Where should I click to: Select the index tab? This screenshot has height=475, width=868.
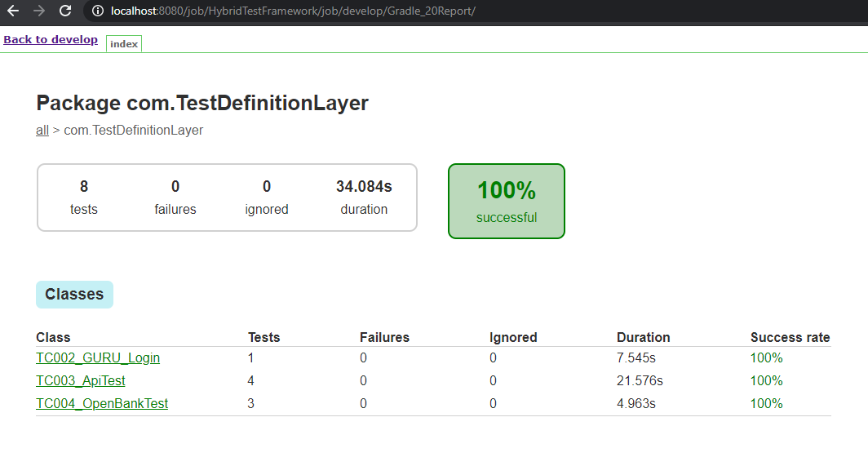click(x=124, y=44)
